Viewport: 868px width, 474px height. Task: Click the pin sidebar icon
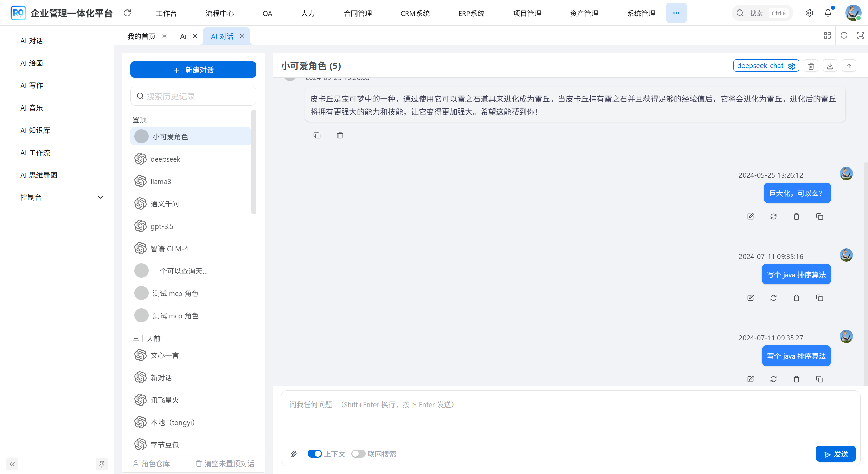click(x=102, y=464)
